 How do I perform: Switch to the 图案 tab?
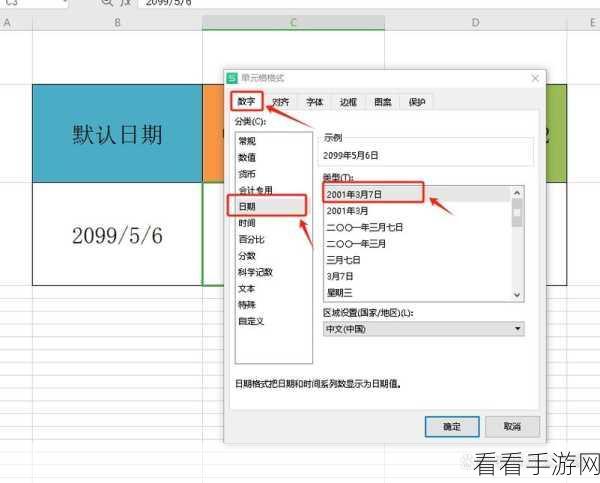(383, 102)
